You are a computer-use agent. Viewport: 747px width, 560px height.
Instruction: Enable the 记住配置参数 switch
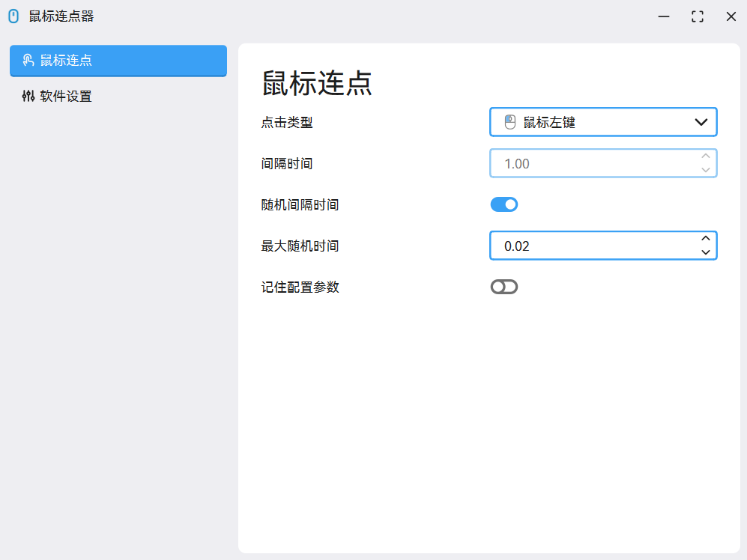point(504,287)
